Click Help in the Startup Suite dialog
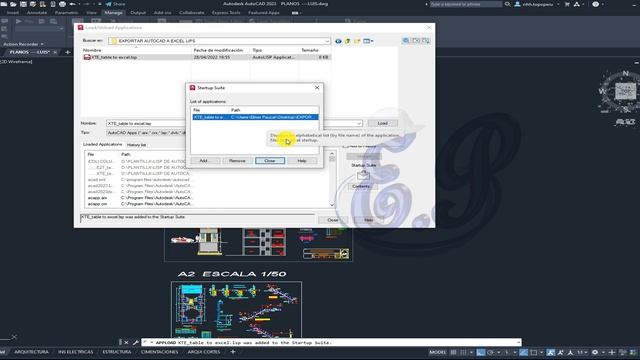 pos(302,161)
